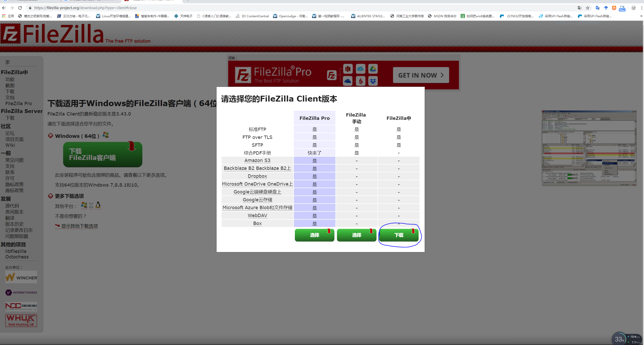Click 选择 button under FileZilla Pro column
The height and width of the screenshot is (345, 644).
pyautogui.click(x=314, y=235)
